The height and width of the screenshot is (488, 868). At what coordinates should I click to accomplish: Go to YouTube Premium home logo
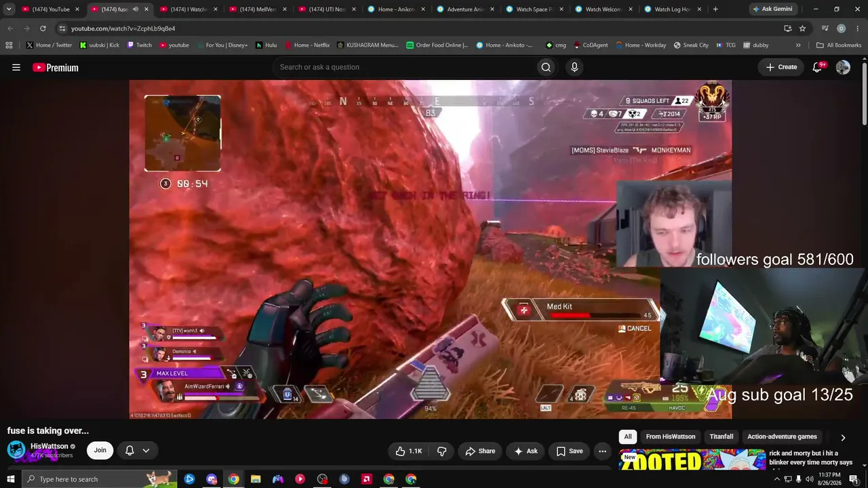[56, 67]
